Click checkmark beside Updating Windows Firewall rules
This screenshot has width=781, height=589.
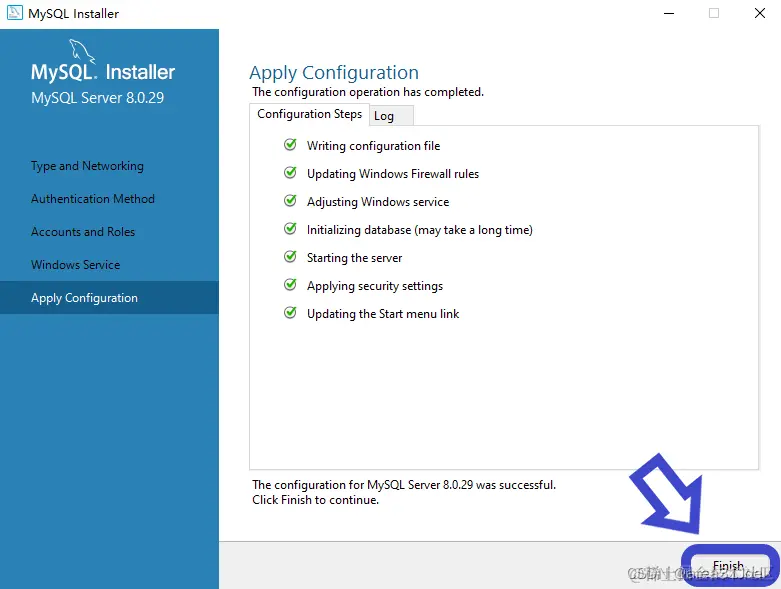tap(290, 173)
